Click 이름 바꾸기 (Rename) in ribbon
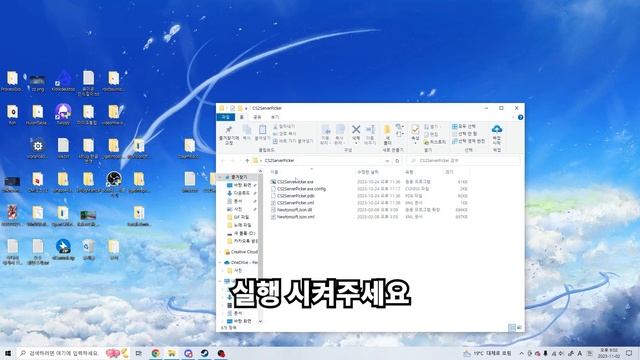Screen dimensions: 640x360 click(370, 135)
